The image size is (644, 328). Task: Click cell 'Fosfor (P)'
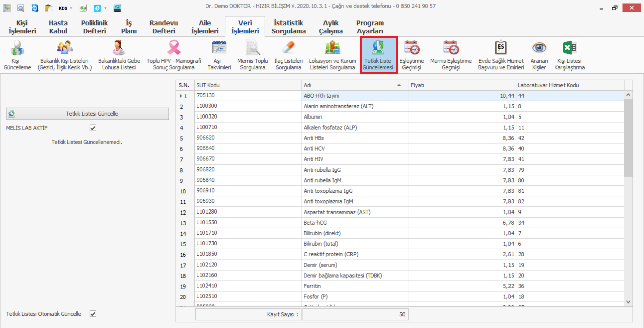355,297
